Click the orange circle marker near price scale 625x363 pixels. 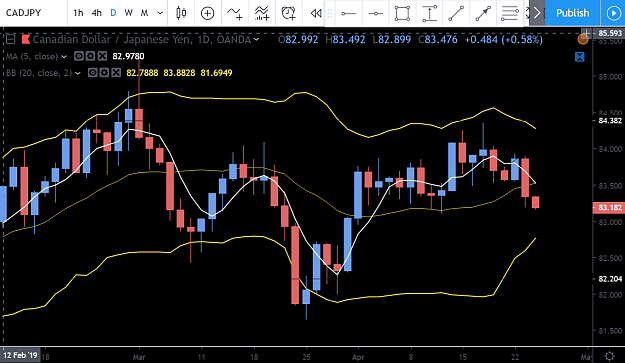tap(583, 39)
